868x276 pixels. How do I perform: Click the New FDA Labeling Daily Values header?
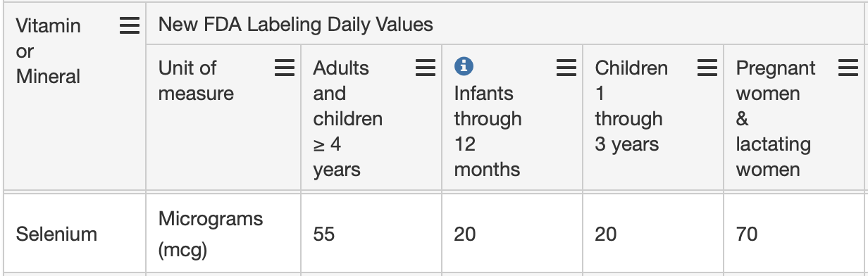pyautogui.click(x=295, y=25)
